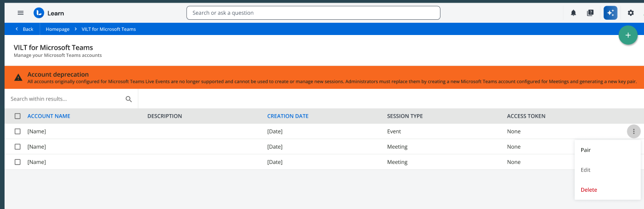Click the green plus add button
644x209 pixels.
[x=628, y=36]
